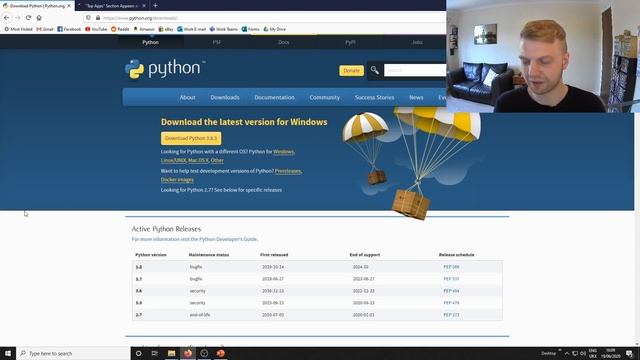
Task: Open Most Visited bookmark
Action: click(x=18, y=29)
